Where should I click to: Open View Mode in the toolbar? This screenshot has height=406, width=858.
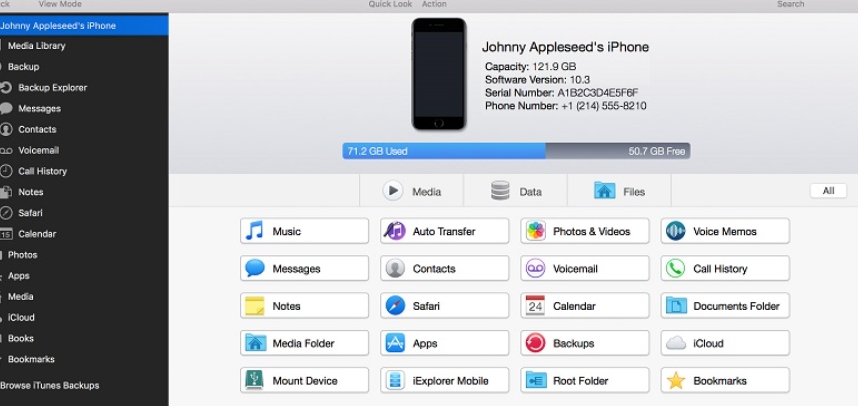(60, 4)
